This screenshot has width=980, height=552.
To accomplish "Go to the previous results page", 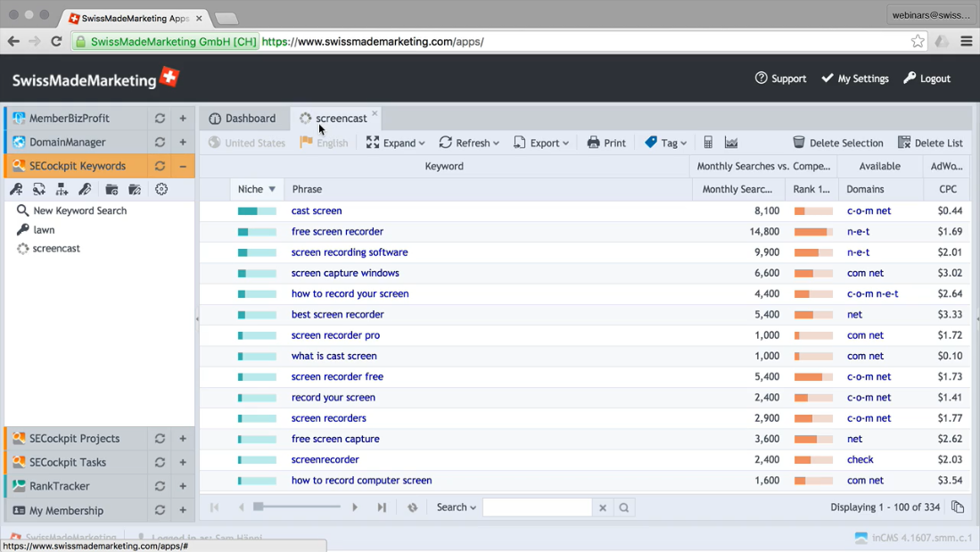I will pyautogui.click(x=242, y=507).
